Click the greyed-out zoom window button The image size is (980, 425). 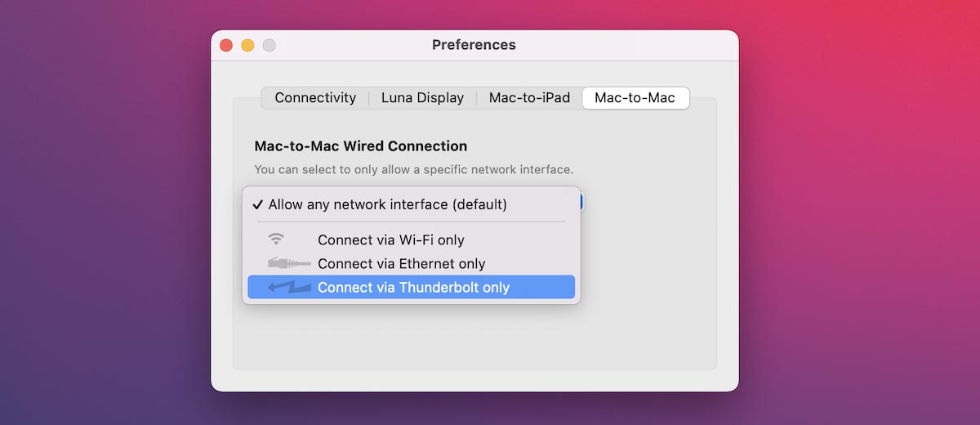(269, 46)
